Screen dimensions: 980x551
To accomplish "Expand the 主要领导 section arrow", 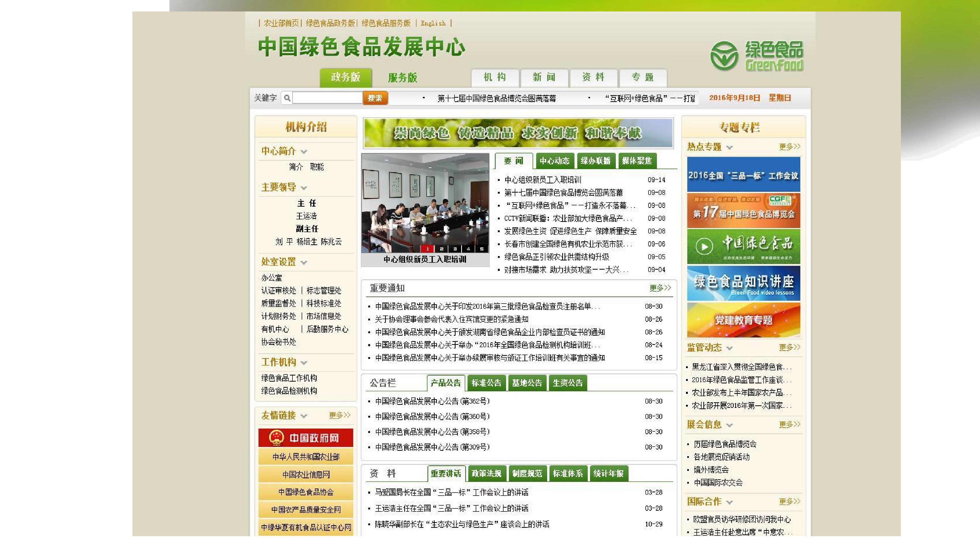I will tap(304, 188).
